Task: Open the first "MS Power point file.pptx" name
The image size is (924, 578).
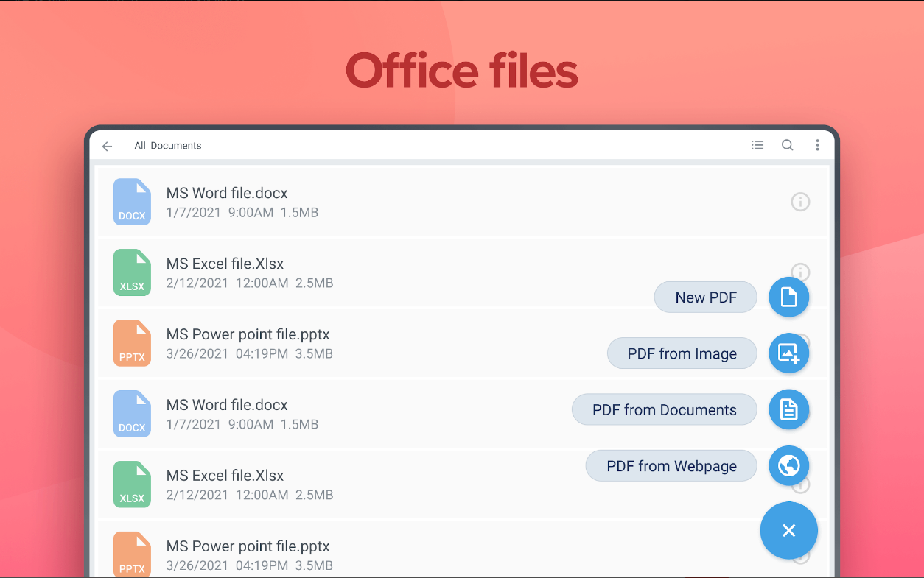Action: [248, 334]
